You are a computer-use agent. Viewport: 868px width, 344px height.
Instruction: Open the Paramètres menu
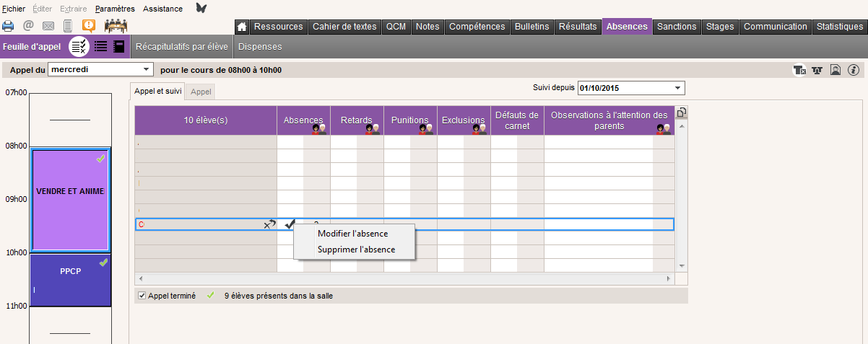[115, 9]
